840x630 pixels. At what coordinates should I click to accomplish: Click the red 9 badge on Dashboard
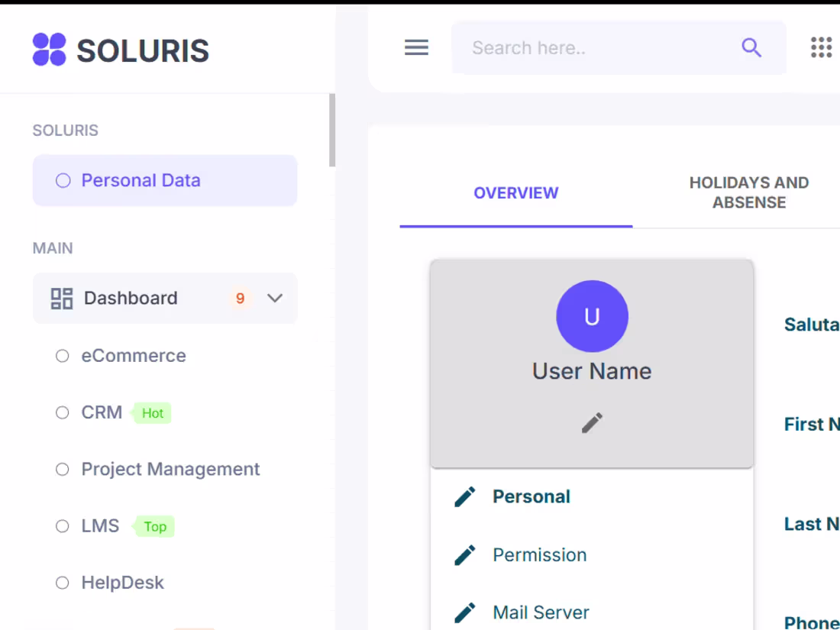pyautogui.click(x=241, y=298)
